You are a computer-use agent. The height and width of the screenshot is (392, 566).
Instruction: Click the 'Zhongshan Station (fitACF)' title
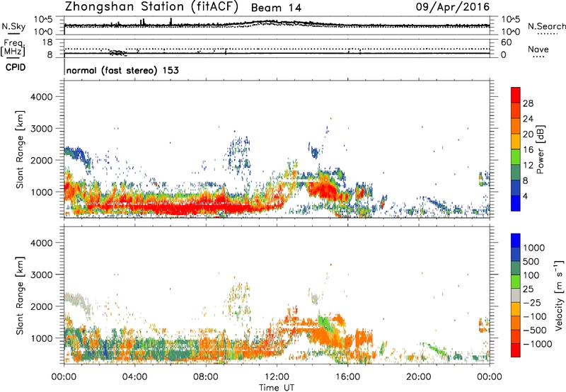[x=151, y=7]
